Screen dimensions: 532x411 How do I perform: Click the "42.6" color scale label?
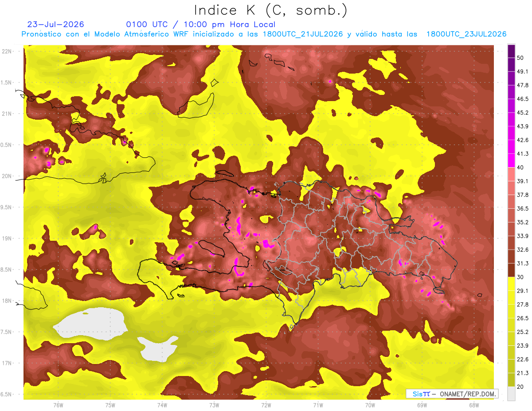(x=523, y=140)
